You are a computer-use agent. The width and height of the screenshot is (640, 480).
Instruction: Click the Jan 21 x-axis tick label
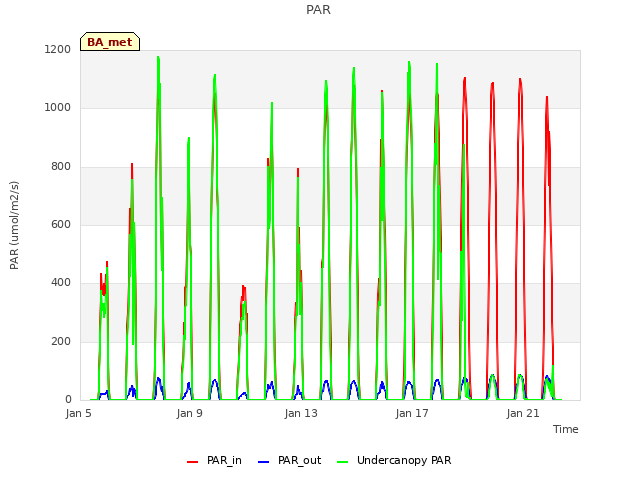tap(523, 413)
